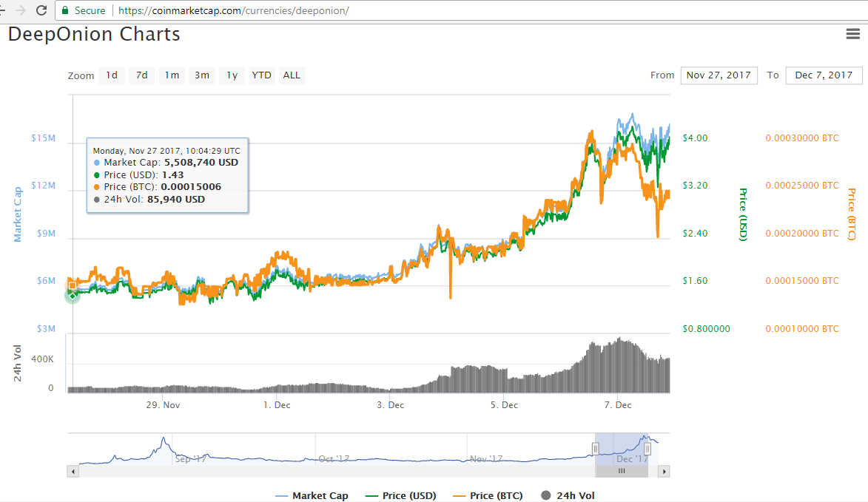
Task: Click the Nov '17 label in navigator
Action: point(486,459)
